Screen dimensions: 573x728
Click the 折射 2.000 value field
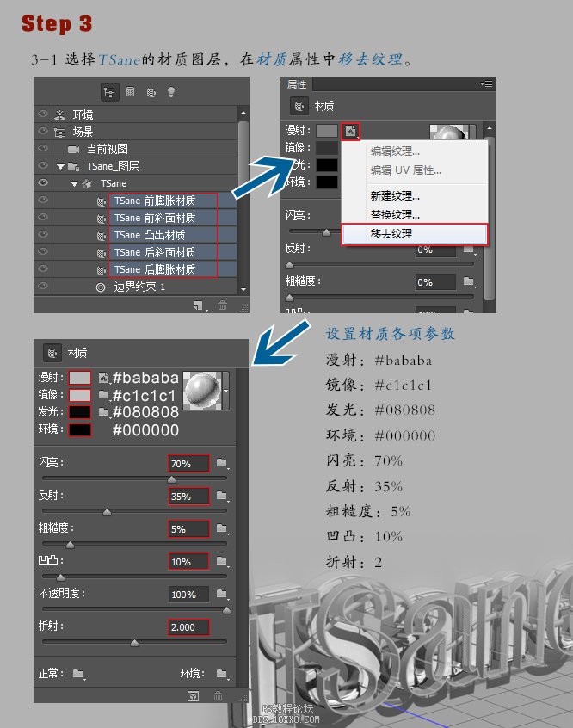click(188, 627)
